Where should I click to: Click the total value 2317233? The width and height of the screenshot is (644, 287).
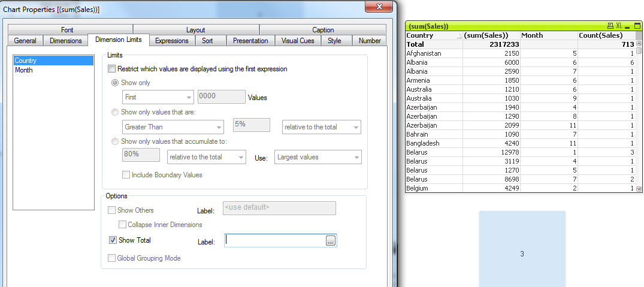(504, 44)
